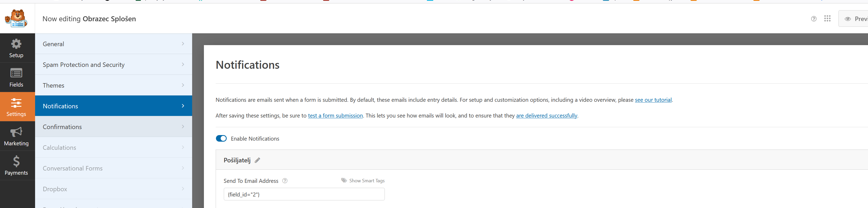The width and height of the screenshot is (868, 208).
Task: Click the Send To Email Address input field
Action: (x=304, y=194)
